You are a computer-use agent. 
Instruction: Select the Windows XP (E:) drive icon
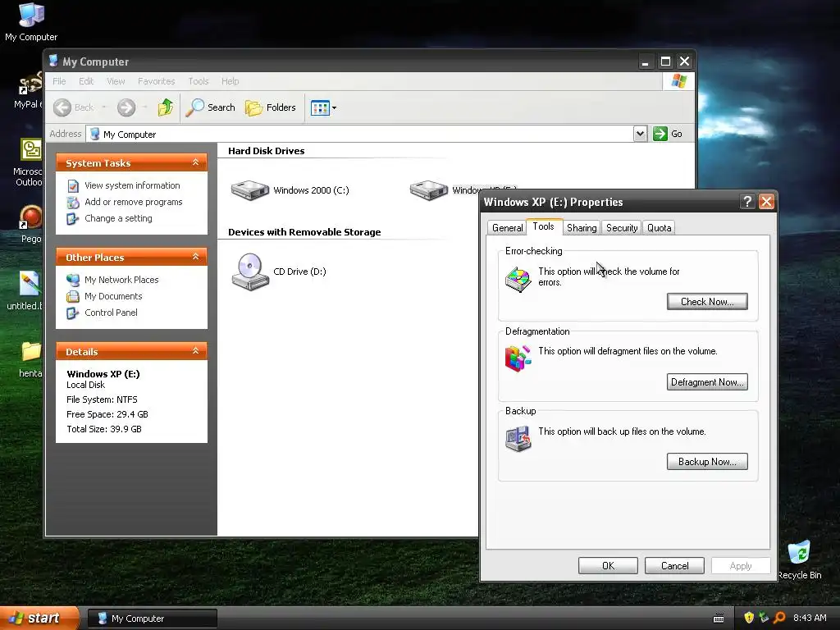(x=428, y=190)
